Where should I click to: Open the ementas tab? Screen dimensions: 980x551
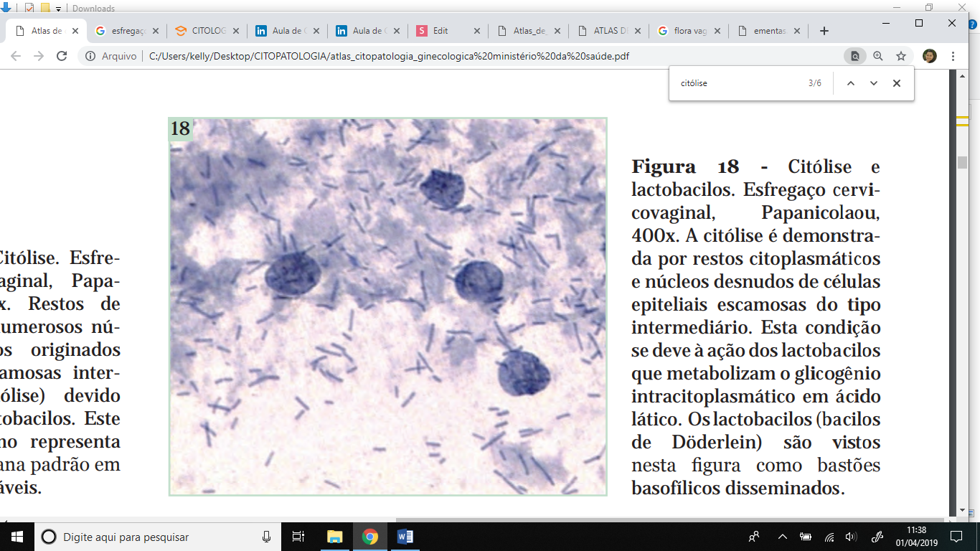[x=770, y=31]
